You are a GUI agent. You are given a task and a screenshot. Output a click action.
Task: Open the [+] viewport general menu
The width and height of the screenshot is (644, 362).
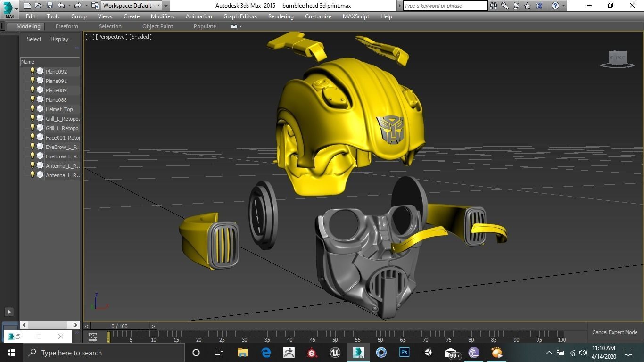[90, 37]
